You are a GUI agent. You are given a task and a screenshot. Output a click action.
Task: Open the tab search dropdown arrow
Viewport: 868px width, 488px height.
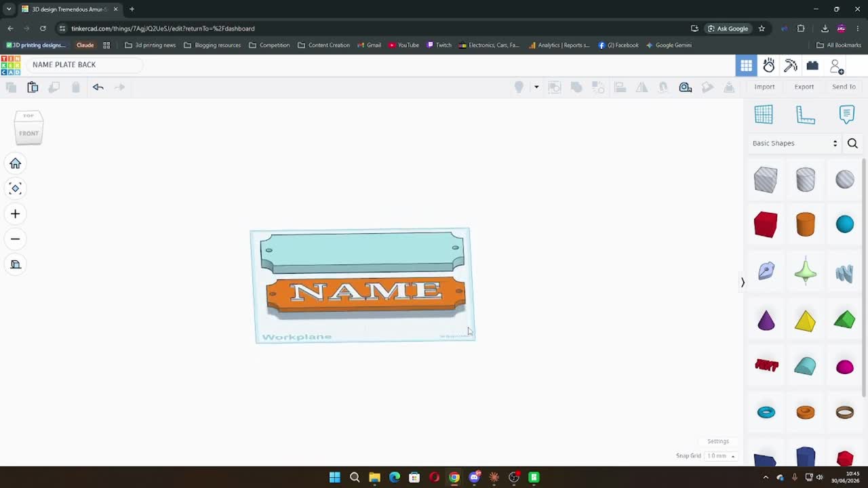point(9,9)
